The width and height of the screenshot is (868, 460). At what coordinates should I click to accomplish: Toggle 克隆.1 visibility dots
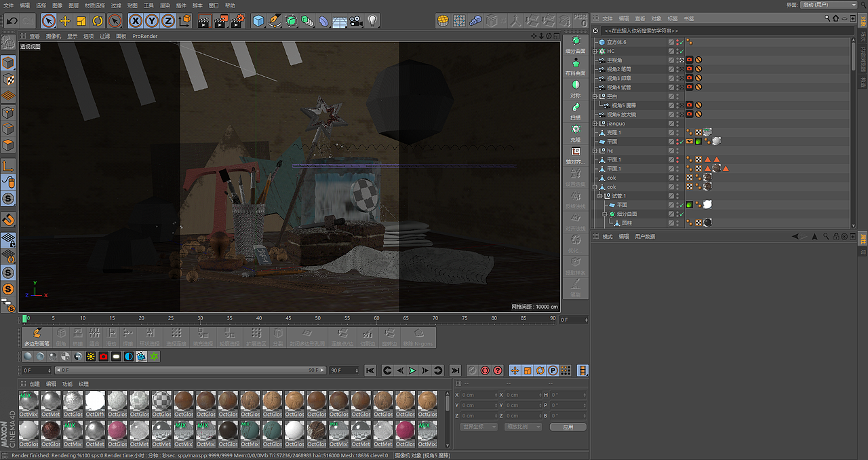(677, 132)
